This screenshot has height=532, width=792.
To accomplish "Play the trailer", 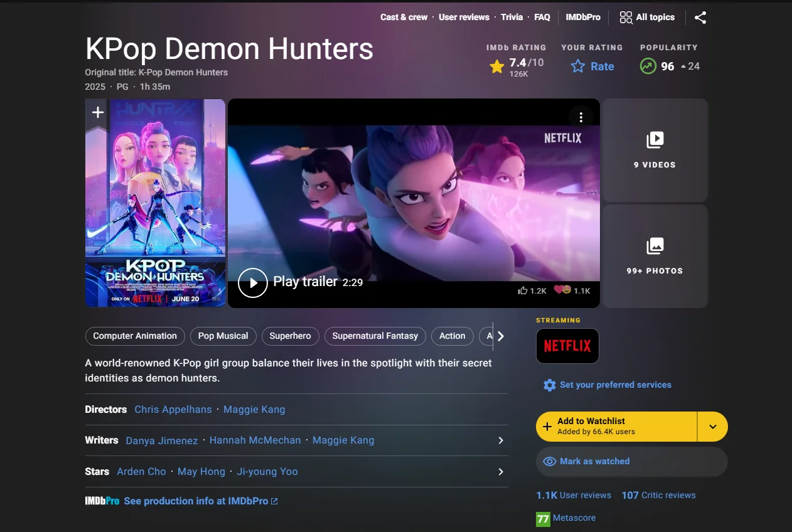I will tap(253, 283).
